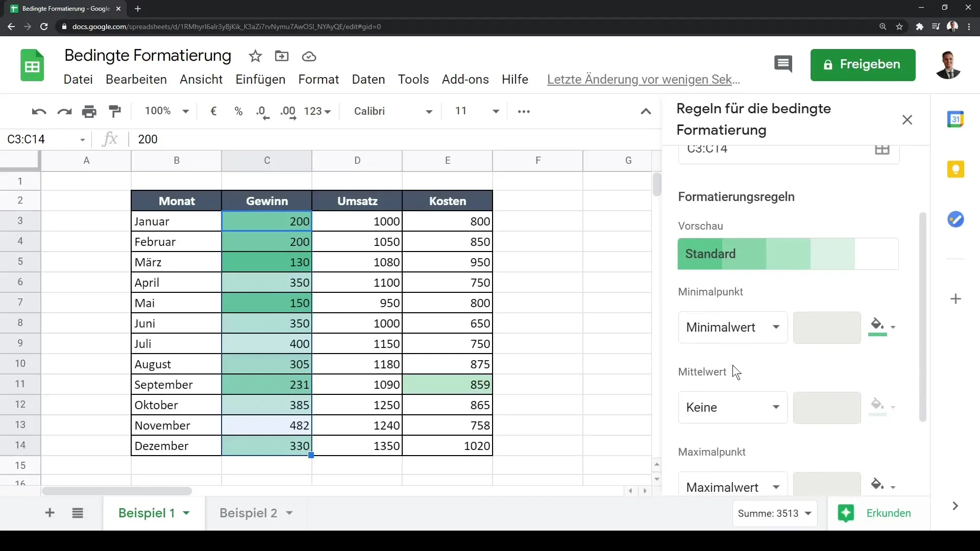Viewport: 980px width, 551px height.
Task: Click the print icon
Action: tap(89, 111)
